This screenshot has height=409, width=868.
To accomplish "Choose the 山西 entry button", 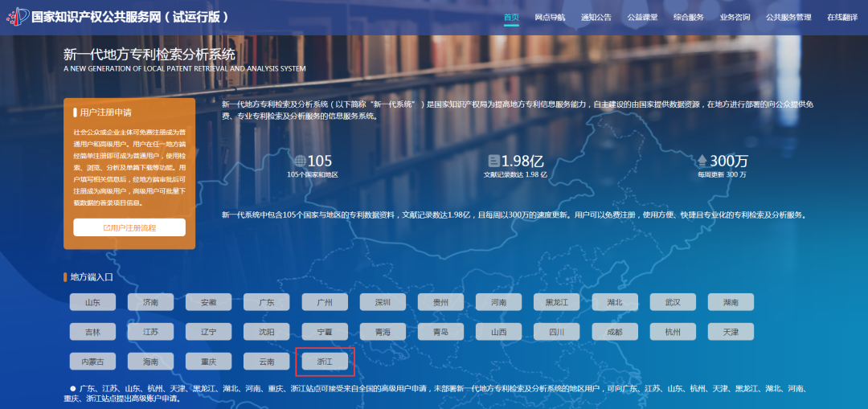I will point(499,332).
